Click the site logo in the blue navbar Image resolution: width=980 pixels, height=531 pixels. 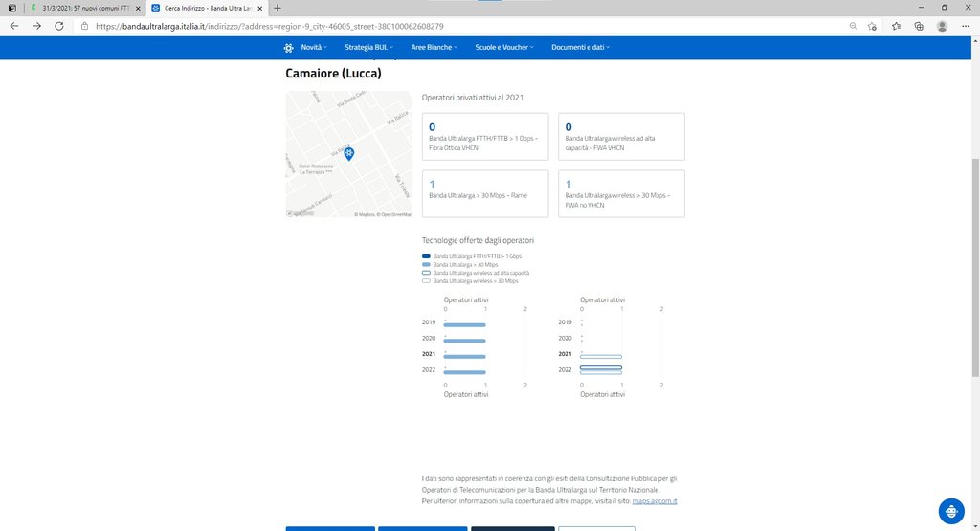coord(288,47)
